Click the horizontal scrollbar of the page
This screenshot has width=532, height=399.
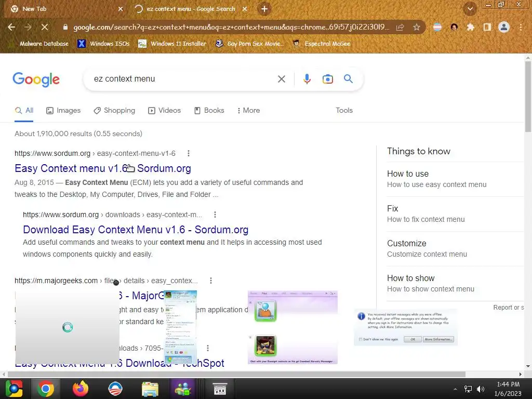[x=236, y=374]
